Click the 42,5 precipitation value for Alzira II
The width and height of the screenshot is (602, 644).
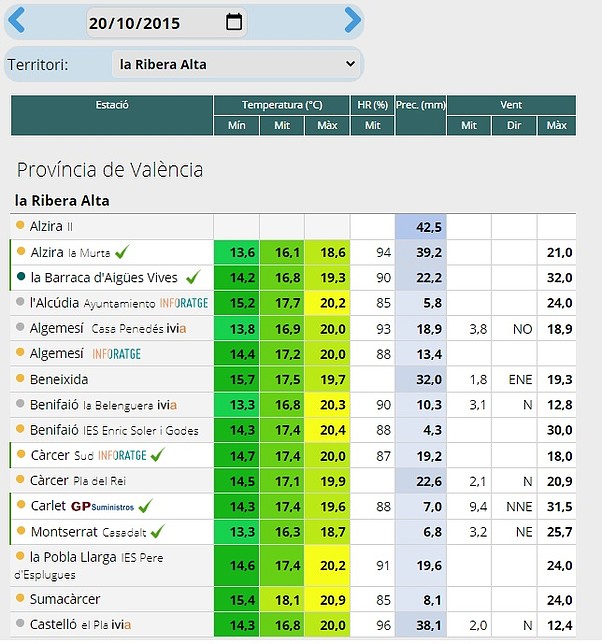(429, 227)
